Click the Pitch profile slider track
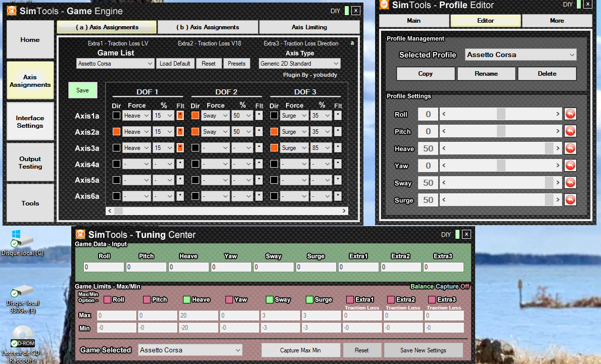This screenshot has height=364, width=601. (x=500, y=131)
